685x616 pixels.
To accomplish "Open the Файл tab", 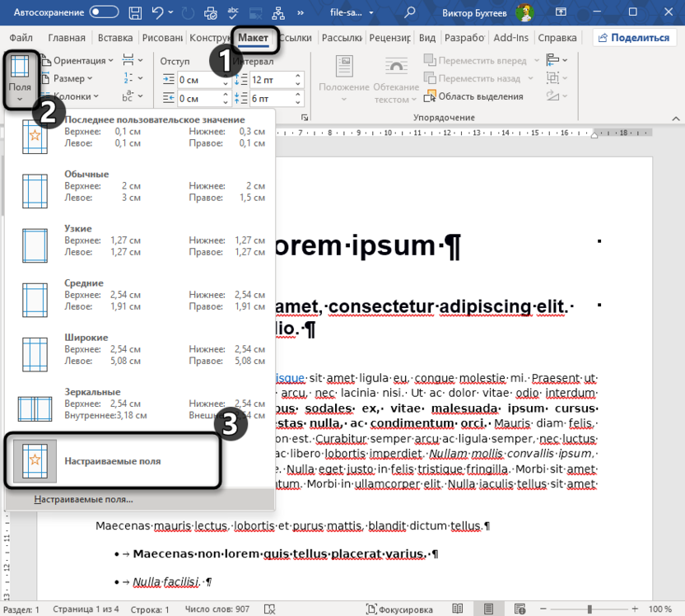I will tap(21, 38).
